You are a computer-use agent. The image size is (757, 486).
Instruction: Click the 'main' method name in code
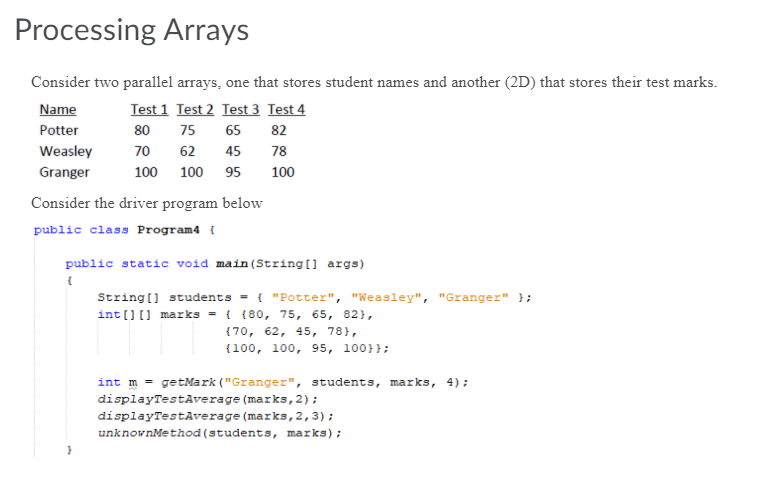pyautogui.click(x=232, y=264)
